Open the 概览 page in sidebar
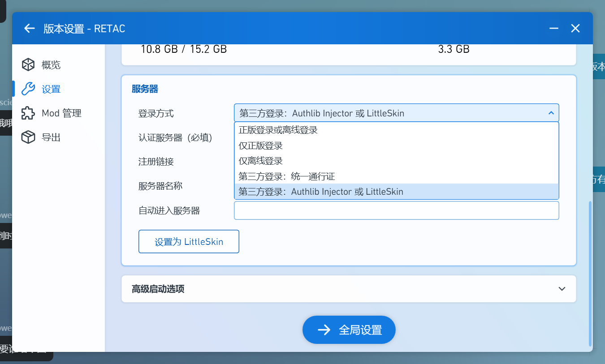Image resolution: width=605 pixels, height=364 pixels. 51,65
